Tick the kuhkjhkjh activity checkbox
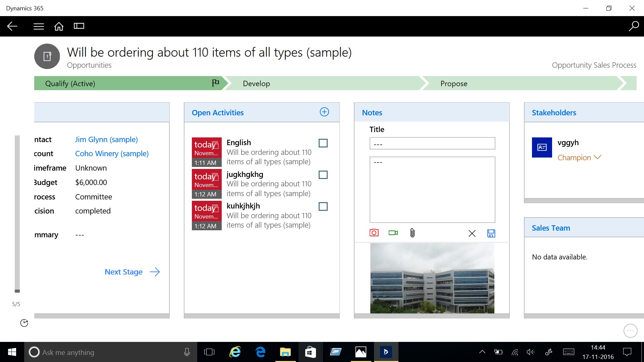 [x=323, y=206]
